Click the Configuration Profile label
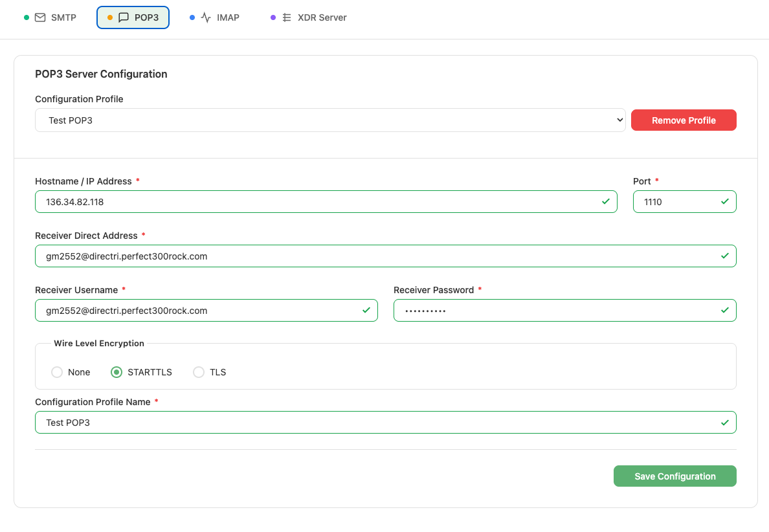Viewport: 769px width, 532px height. pos(79,99)
